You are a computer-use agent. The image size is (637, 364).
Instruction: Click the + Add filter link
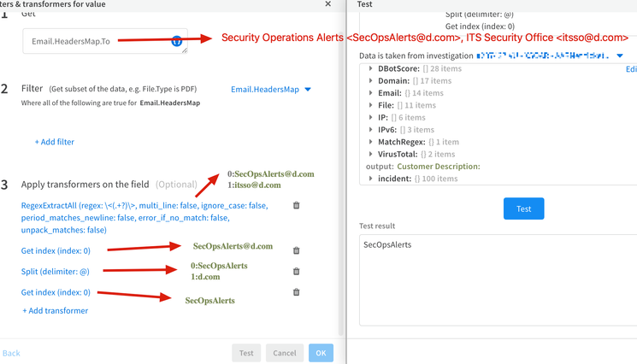[55, 142]
